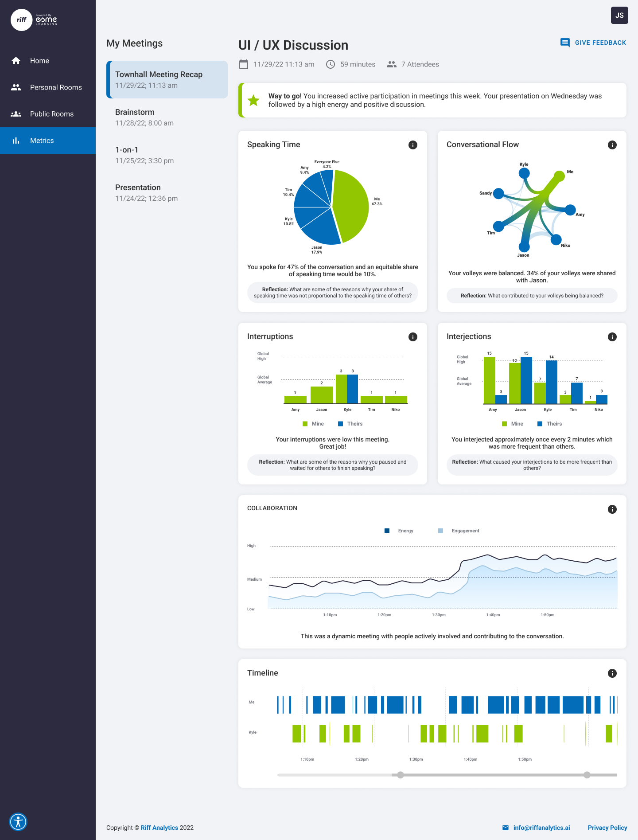
Task: Select 1-on-1 meeting from list
Action: 167,155
